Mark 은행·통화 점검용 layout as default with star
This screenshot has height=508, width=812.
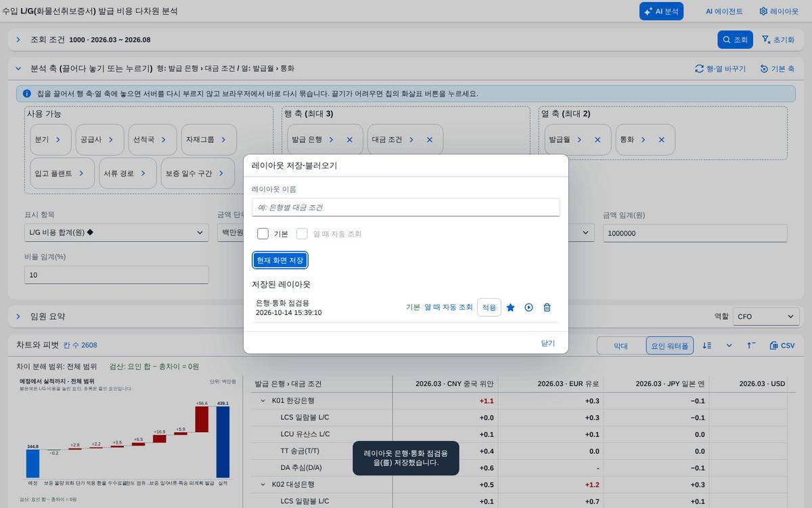point(511,308)
